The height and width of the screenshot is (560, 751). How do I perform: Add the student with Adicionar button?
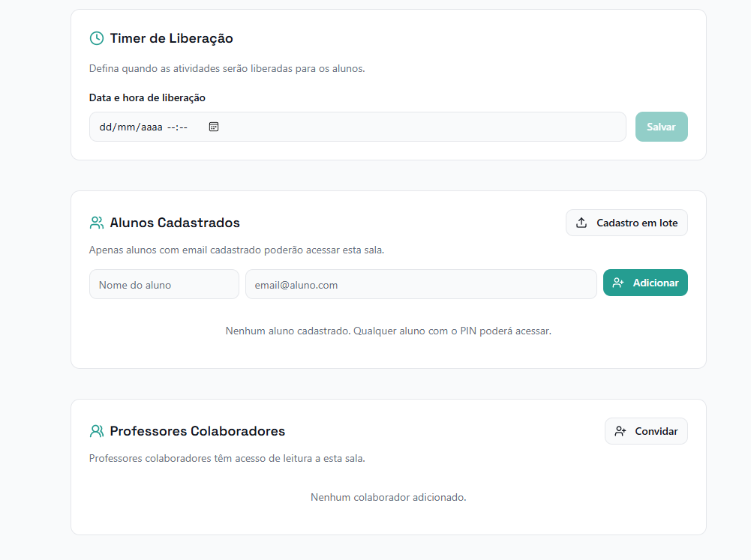click(645, 283)
